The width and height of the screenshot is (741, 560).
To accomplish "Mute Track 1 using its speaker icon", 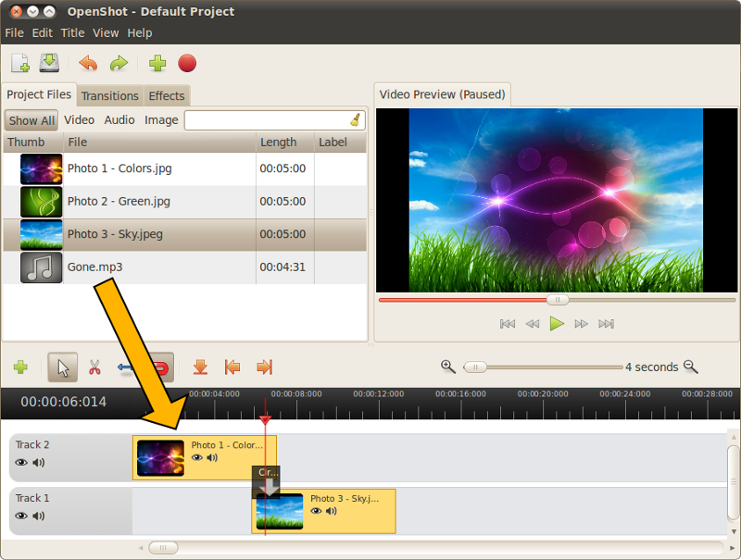I will coord(39,516).
